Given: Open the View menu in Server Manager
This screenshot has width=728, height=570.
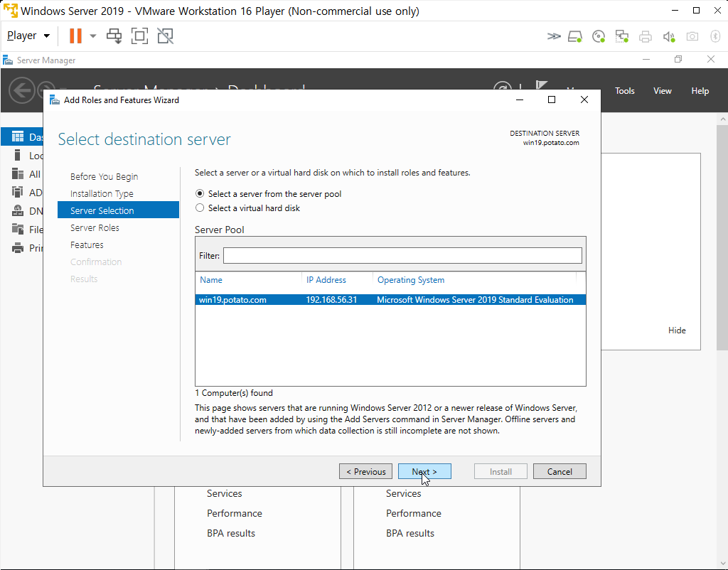Looking at the screenshot, I should (x=663, y=91).
